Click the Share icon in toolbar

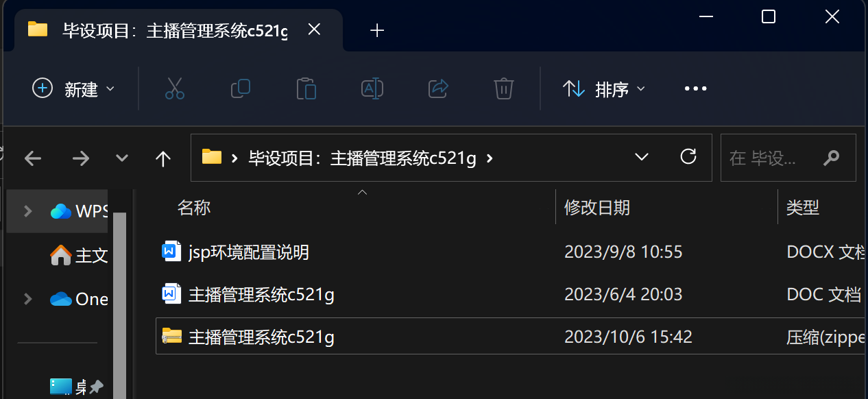(438, 88)
